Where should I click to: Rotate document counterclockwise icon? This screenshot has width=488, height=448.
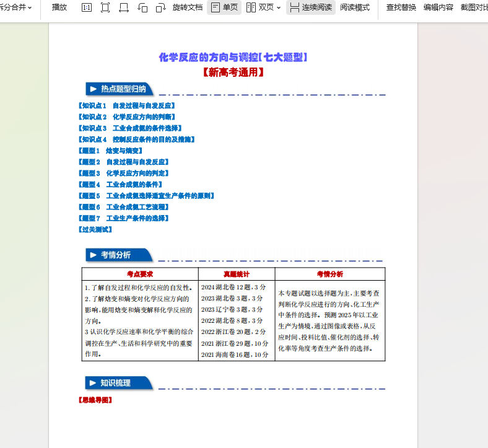click(x=142, y=7)
